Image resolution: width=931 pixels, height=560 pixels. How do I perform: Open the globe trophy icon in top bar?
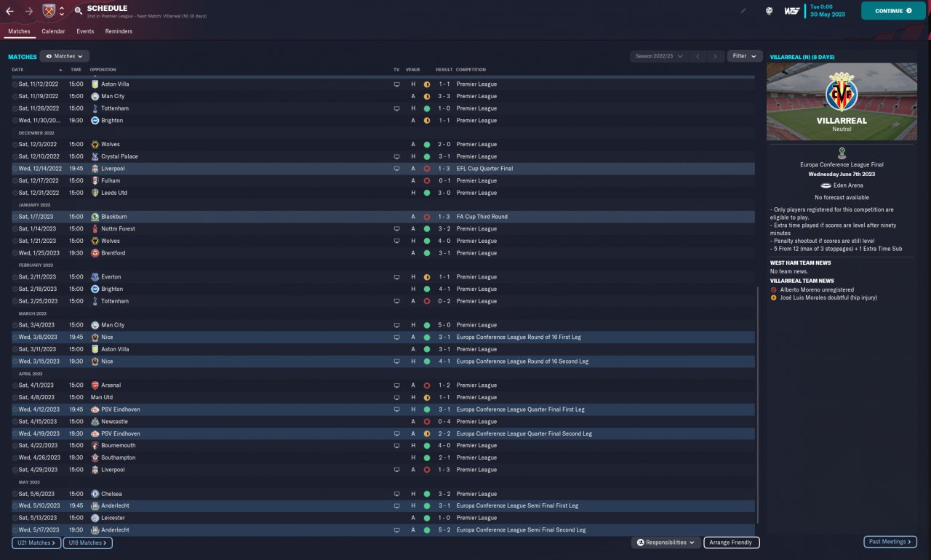coord(769,11)
